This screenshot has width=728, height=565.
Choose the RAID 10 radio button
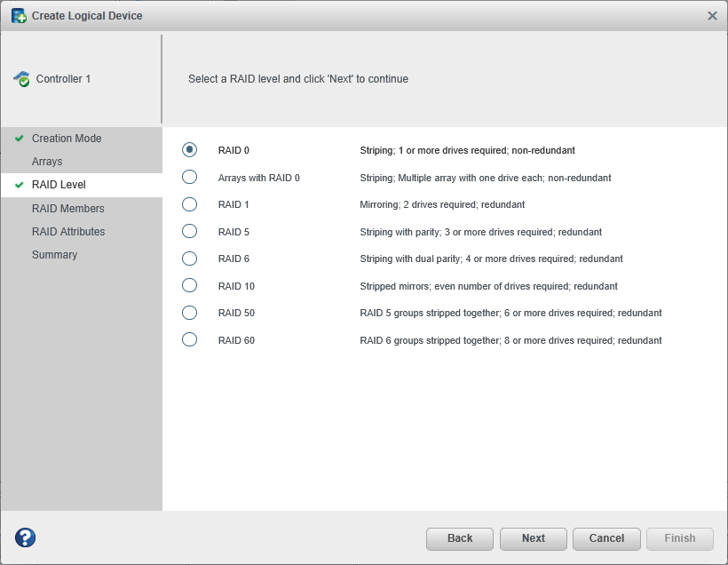(x=189, y=286)
